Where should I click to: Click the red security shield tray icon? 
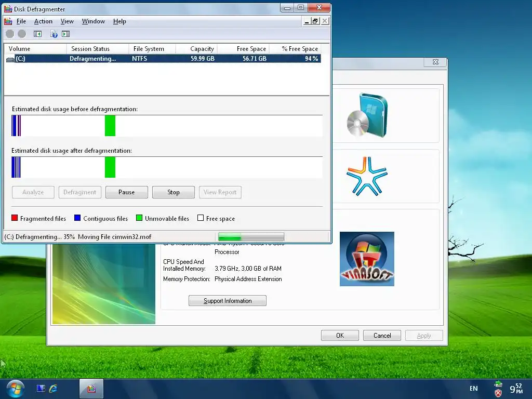click(498, 393)
